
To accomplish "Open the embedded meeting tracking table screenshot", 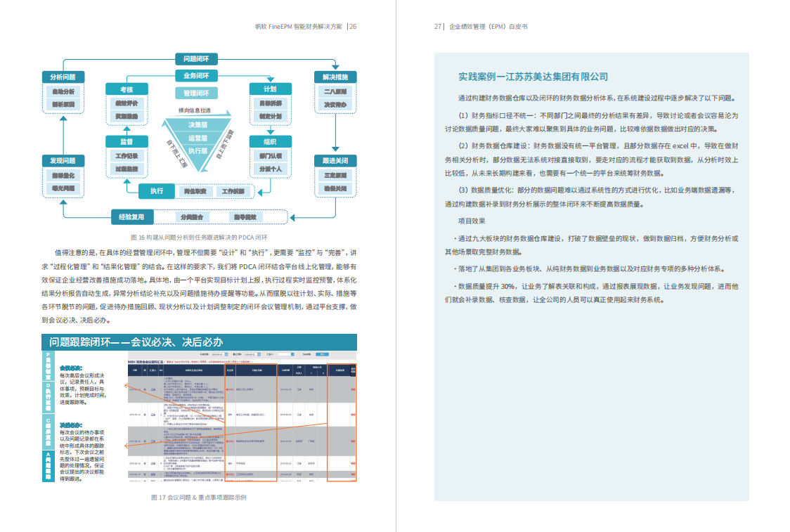I will pyautogui.click(x=241, y=416).
